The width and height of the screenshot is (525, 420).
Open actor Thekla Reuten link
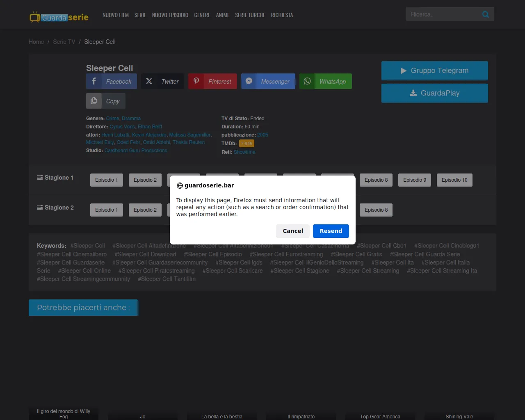[x=189, y=142]
